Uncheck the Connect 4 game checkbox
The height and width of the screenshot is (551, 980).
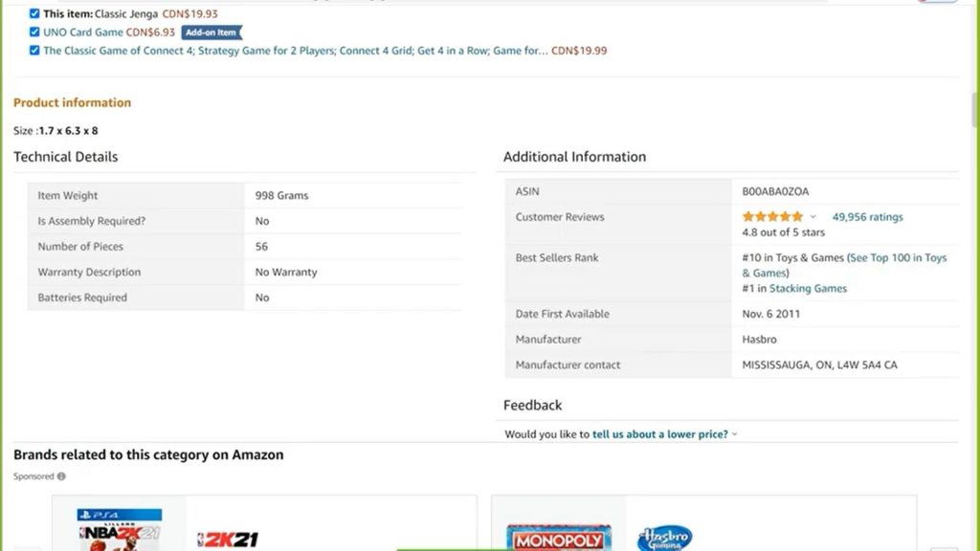pos(34,50)
